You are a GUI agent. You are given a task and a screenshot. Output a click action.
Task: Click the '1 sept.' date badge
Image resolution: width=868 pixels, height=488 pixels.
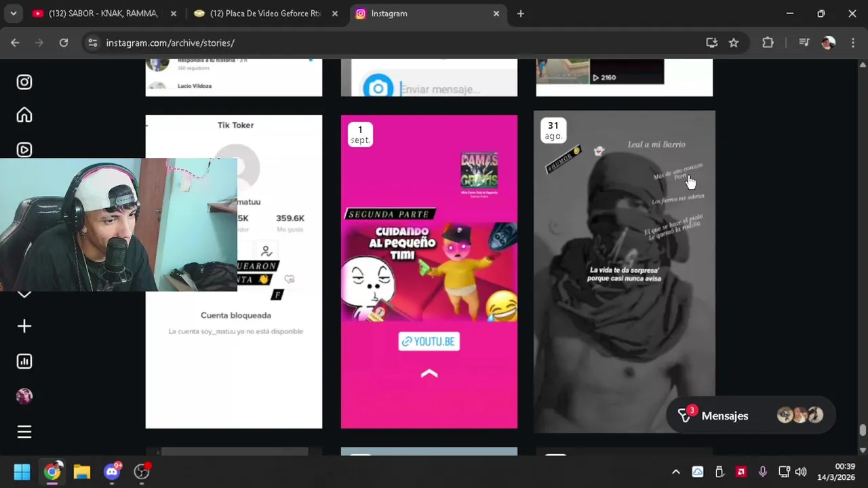pos(360,134)
